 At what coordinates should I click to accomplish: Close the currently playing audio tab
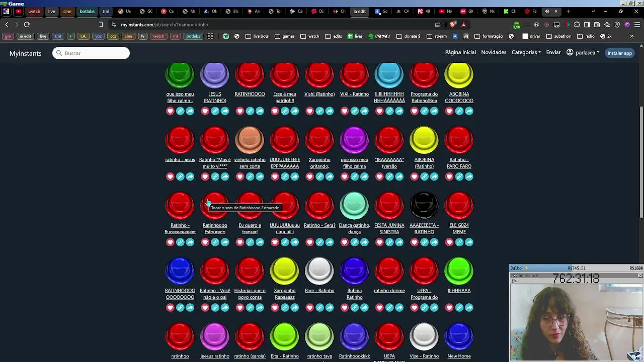556,11
